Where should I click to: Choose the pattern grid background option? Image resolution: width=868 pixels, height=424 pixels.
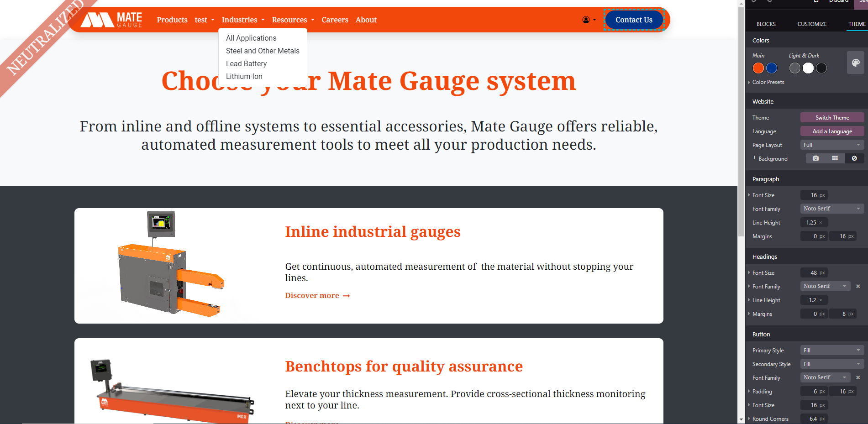tap(835, 158)
